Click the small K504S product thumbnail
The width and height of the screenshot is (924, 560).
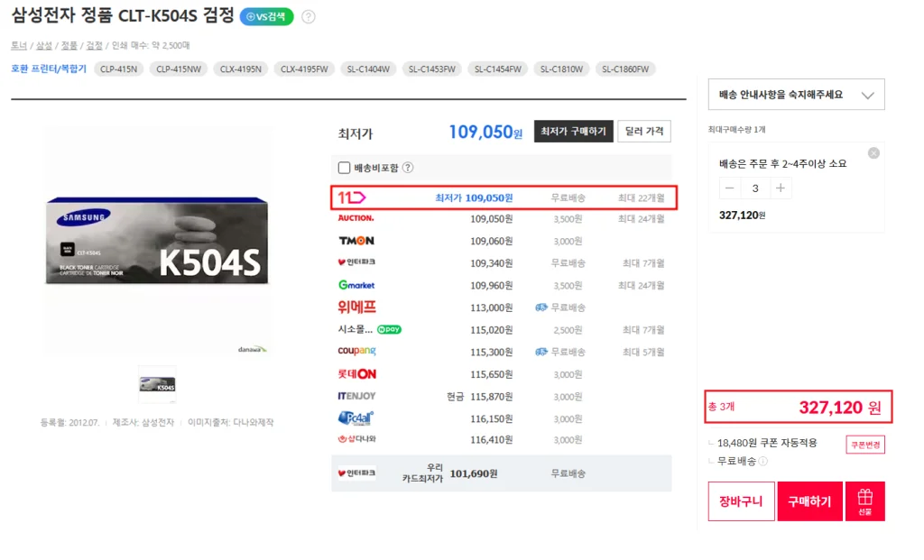click(157, 382)
